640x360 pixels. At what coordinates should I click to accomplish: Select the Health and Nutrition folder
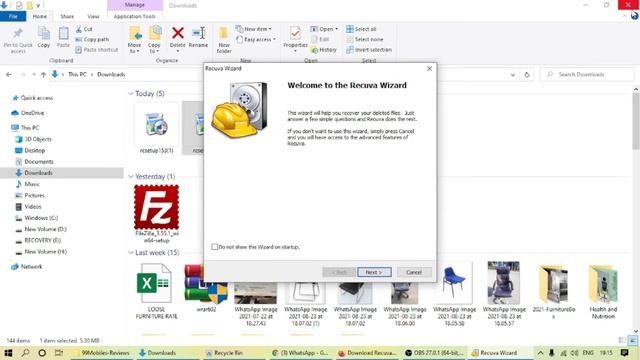603,291
